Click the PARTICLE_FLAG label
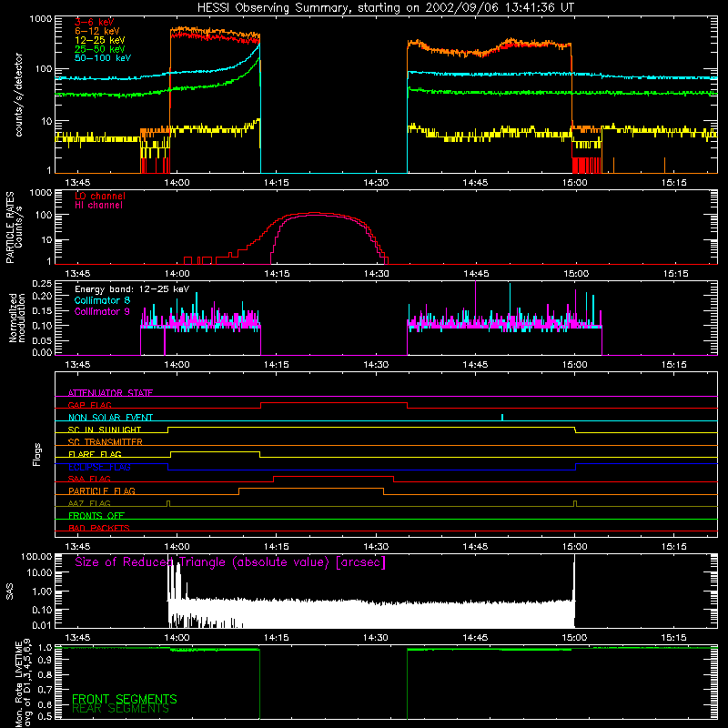 (102, 490)
